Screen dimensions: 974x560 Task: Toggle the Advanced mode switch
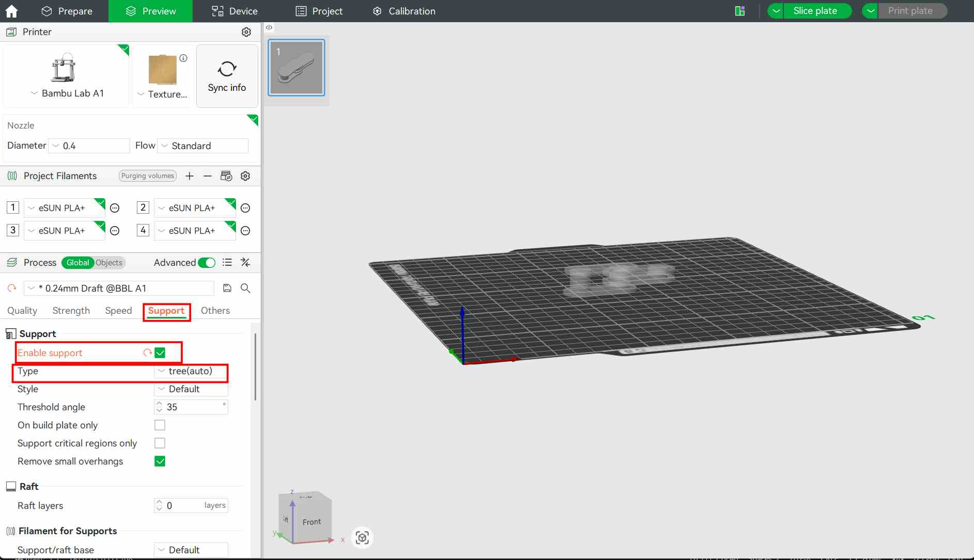pos(207,263)
